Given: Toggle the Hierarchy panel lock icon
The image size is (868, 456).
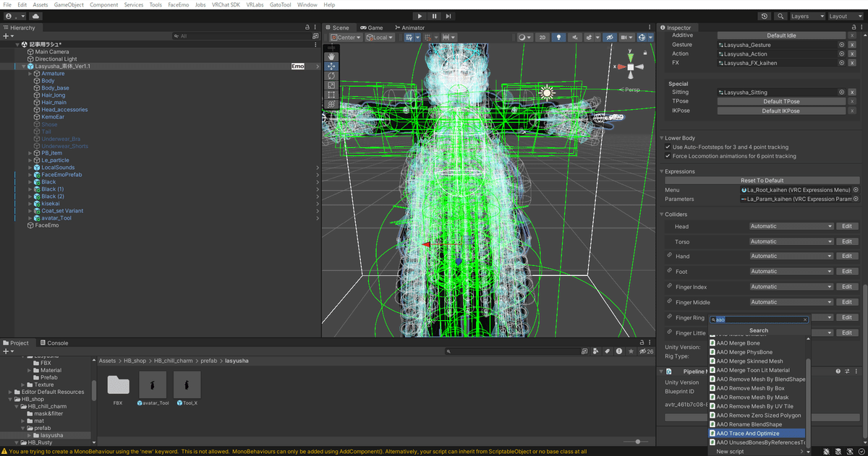Looking at the screenshot, I should coord(307,27).
